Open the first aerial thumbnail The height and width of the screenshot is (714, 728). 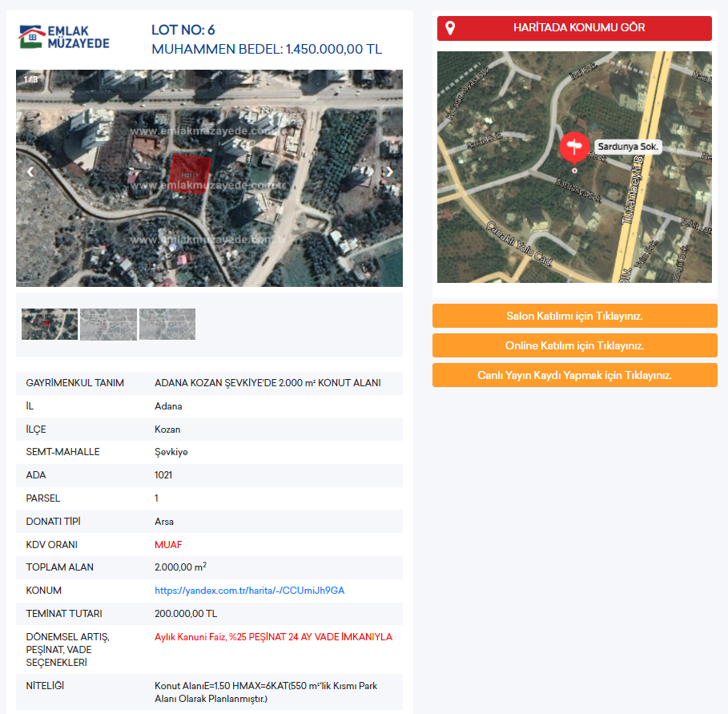pos(50,325)
